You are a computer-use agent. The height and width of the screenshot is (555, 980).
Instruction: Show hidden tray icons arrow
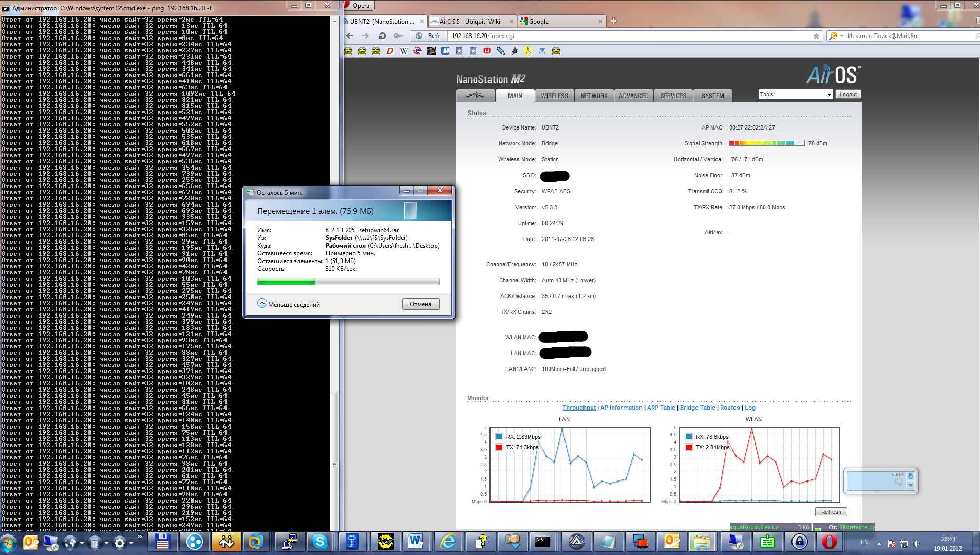879,543
